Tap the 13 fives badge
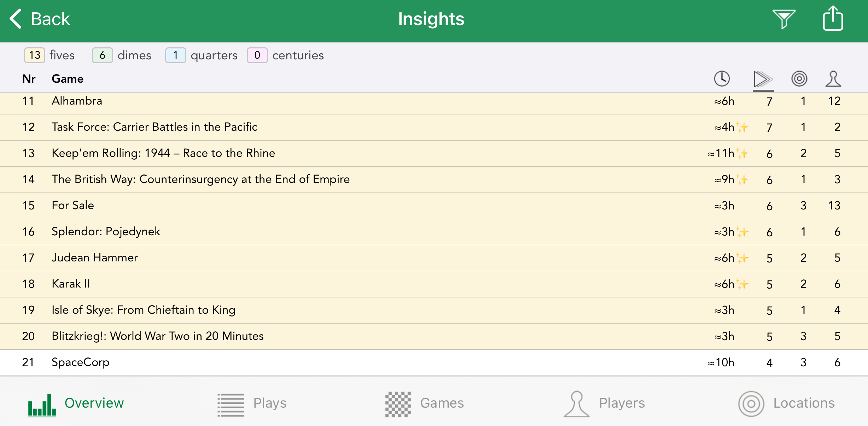Viewport: 868px width, 426px height. click(x=35, y=55)
